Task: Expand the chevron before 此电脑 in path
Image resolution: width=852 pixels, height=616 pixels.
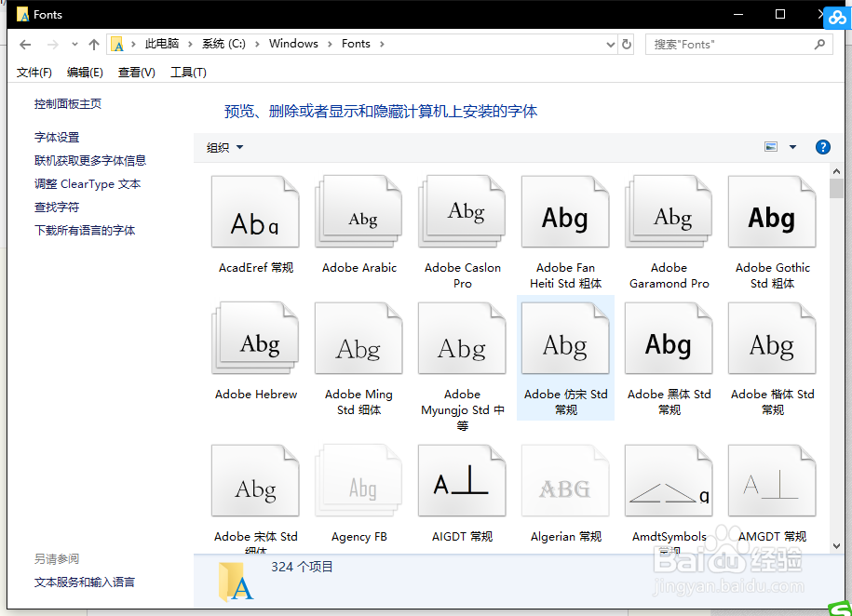Action: (133, 44)
